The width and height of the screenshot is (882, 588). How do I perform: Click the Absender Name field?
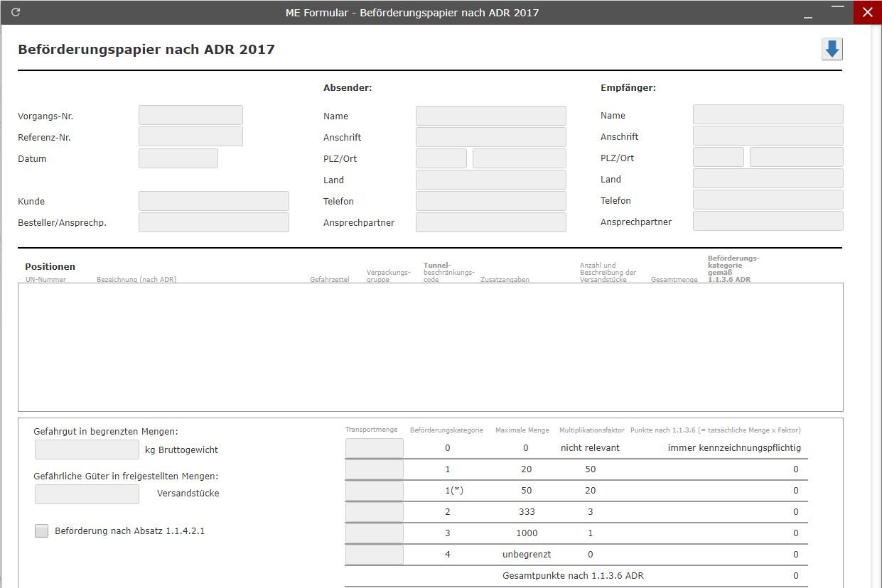coord(490,116)
